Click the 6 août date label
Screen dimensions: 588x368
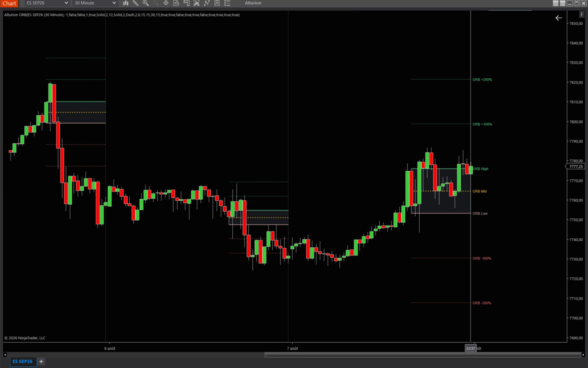click(x=110, y=348)
